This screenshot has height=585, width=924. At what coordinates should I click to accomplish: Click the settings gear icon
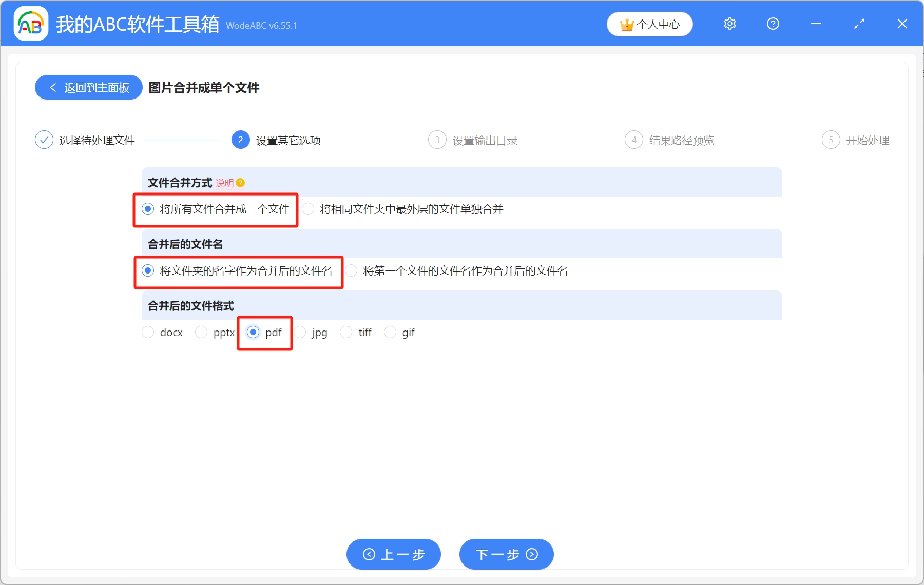[x=729, y=24]
